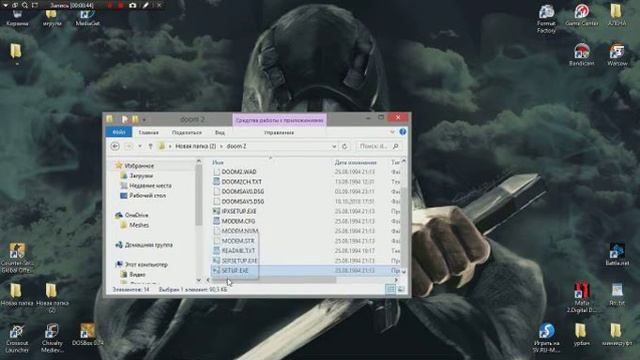
Task: Open the MediaGet desktop shortcut
Action: pyautogui.click(x=87, y=18)
